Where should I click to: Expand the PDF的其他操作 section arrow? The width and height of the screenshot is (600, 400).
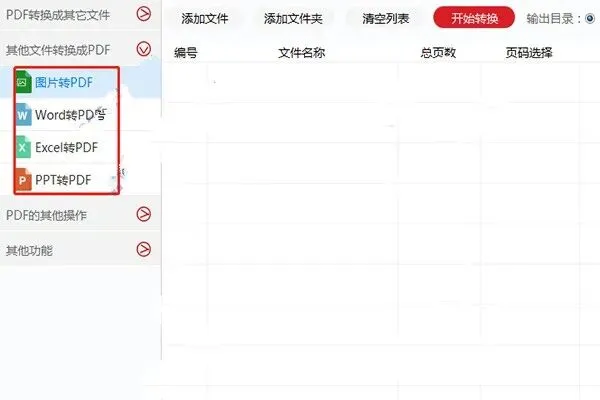144,214
